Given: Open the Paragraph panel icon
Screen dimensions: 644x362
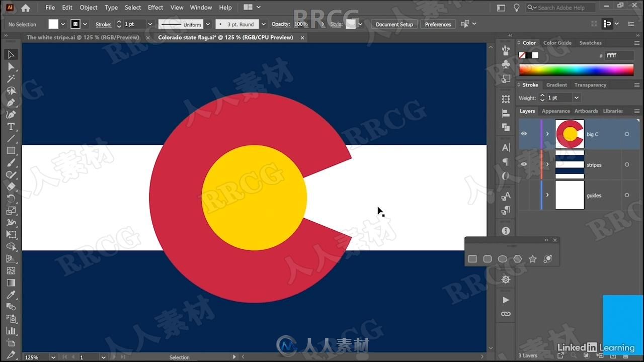Looking at the screenshot, I should click(506, 162).
